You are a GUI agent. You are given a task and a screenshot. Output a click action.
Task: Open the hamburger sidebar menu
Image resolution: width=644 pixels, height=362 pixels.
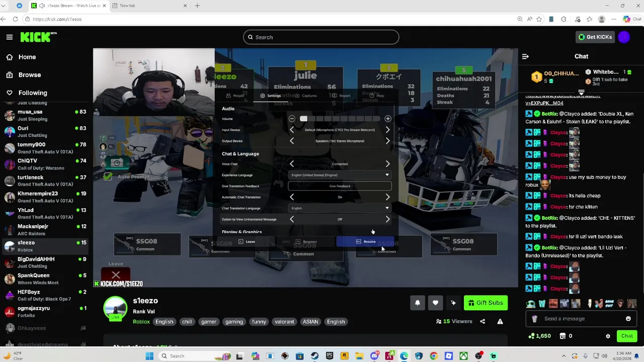coord(9,37)
